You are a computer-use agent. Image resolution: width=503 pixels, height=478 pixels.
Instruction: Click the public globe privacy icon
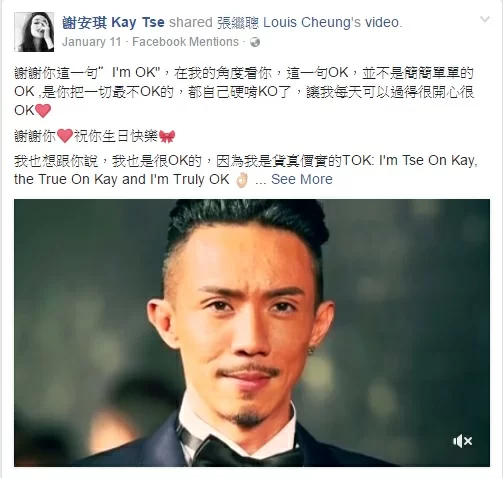click(x=255, y=42)
